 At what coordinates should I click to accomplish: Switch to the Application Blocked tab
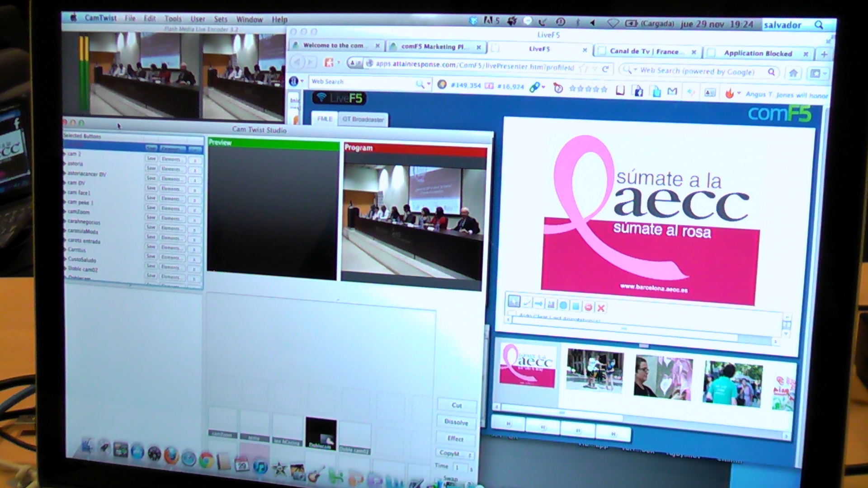pos(758,53)
